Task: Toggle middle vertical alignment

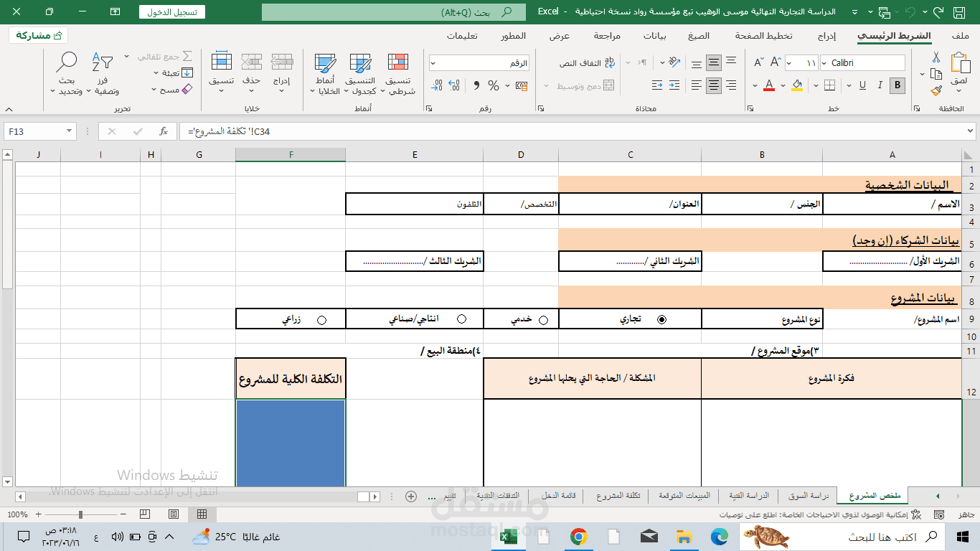Action: 713,63
